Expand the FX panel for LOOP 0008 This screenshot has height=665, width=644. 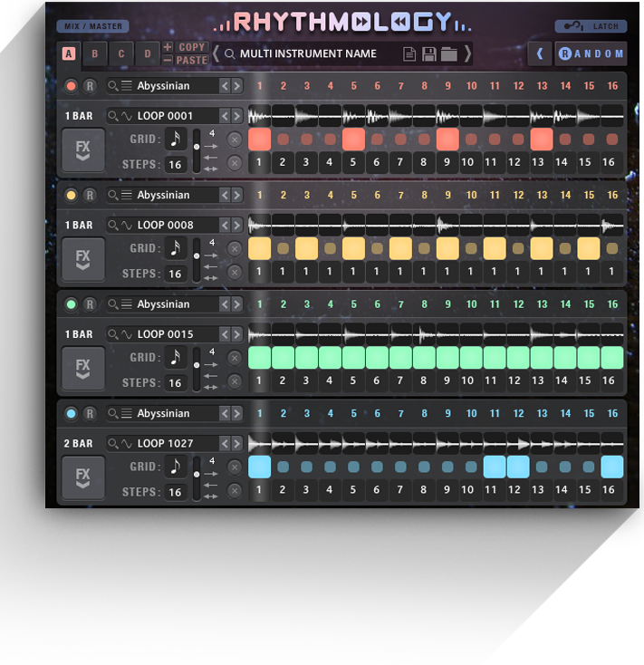click(x=83, y=259)
